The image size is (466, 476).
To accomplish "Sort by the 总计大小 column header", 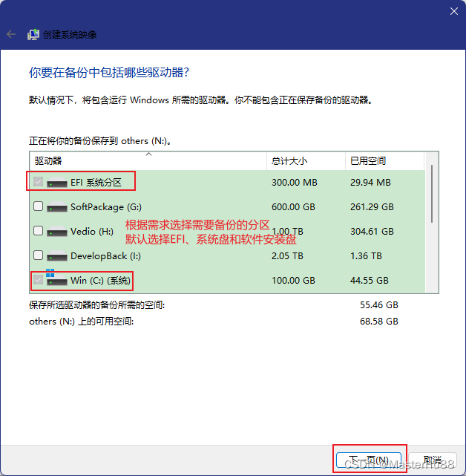I will tap(306, 161).
